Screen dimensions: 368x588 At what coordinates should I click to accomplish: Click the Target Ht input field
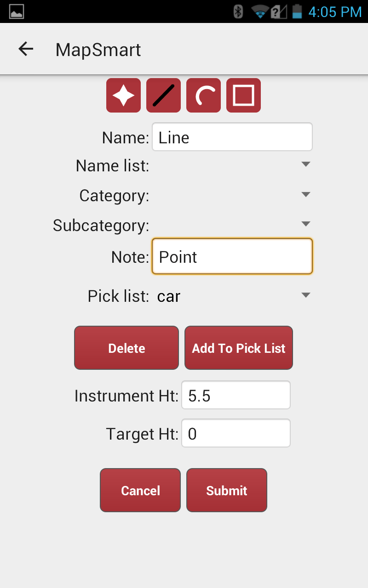tap(236, 433)
